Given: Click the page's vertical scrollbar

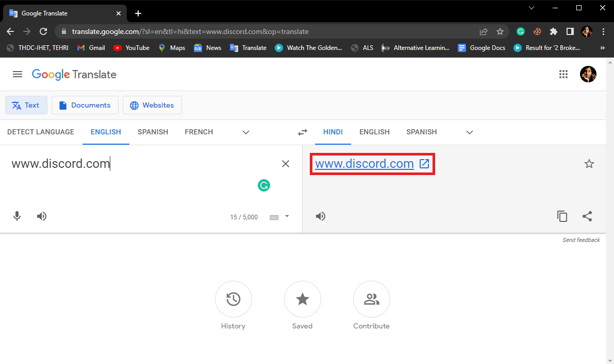Looking at the screenshot, I should [610, 211].
